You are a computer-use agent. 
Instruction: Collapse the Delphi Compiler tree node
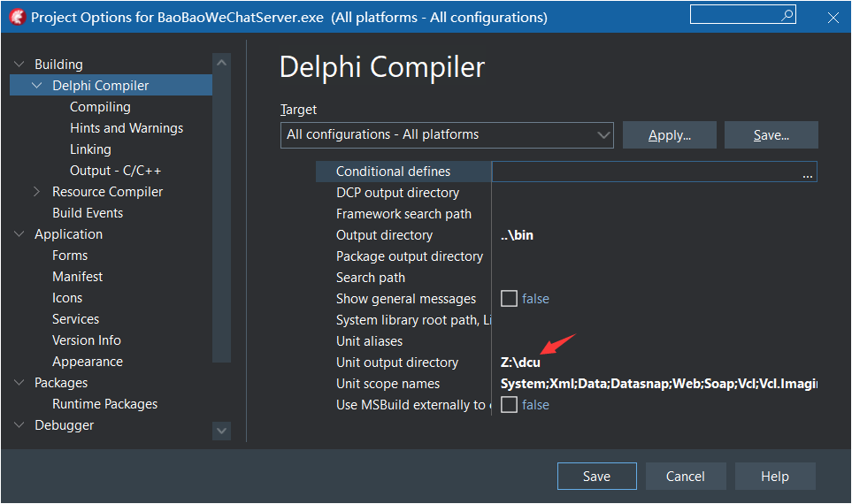click(37, 86)
